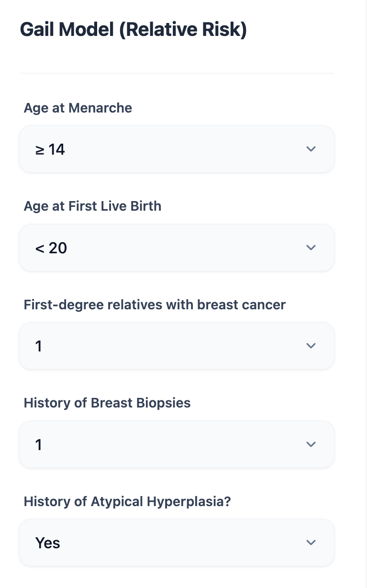Open the Age at Menarche dropdown
The height and width of the screenshot is (588, 367).
coord(177,149)
